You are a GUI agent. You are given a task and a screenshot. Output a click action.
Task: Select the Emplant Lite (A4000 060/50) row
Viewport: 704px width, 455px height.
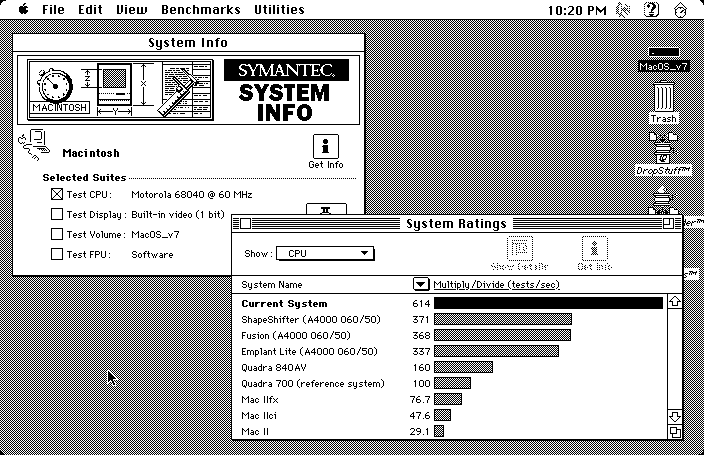449,351
